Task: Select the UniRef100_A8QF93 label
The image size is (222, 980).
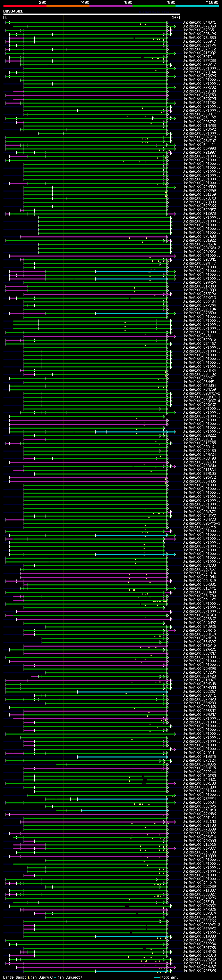Action: point(199,459)
